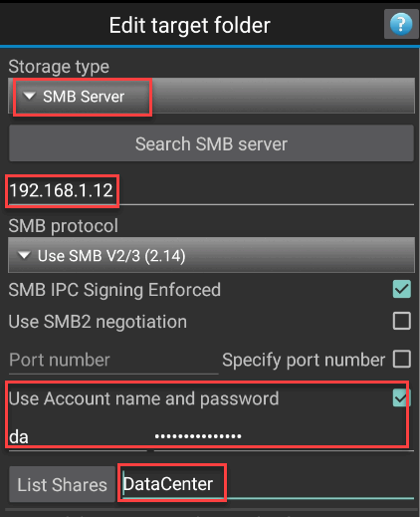Click the masked password field
The height and width of the screenshot is (517, 420).
coord(284,437)
